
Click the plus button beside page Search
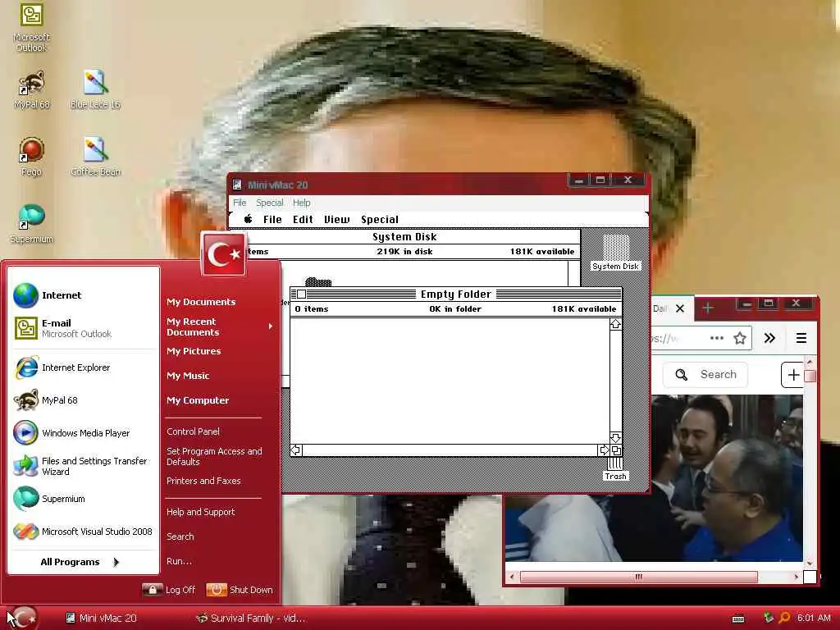(793, 374)
